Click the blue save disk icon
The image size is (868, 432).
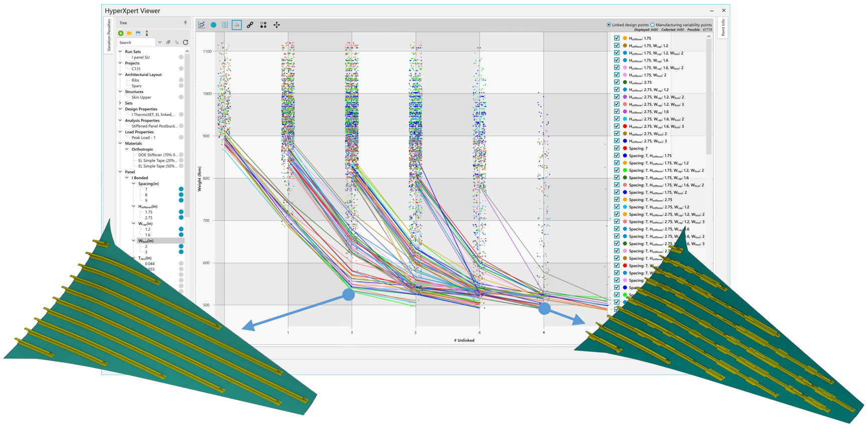tap(138, 33)
